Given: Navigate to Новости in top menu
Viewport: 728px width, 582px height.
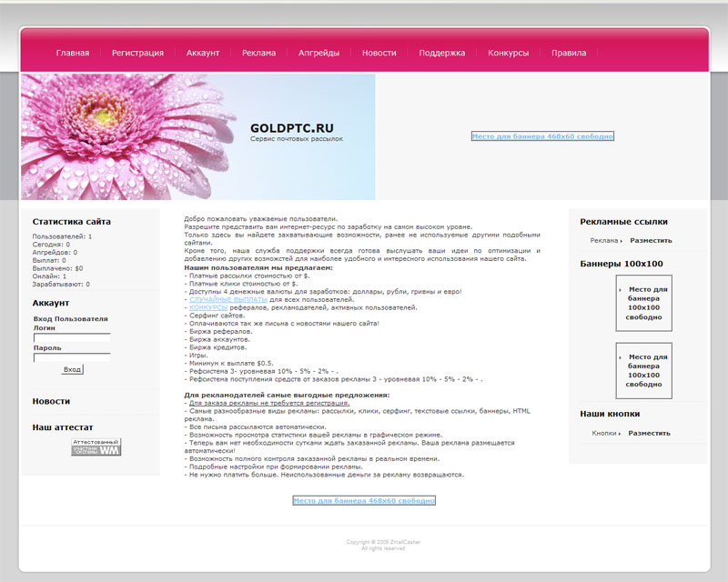Looking at the screenshot, I should click(379, 53).
